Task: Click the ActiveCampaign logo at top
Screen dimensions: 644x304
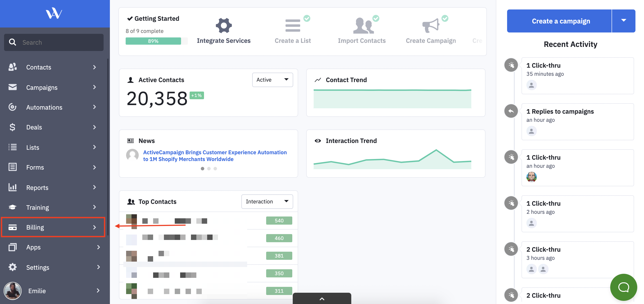Action: pos(54,13)
